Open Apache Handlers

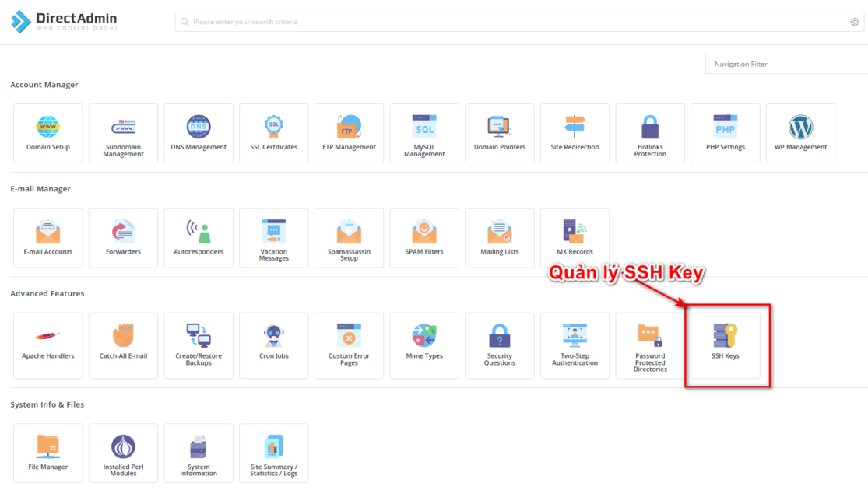48,345
